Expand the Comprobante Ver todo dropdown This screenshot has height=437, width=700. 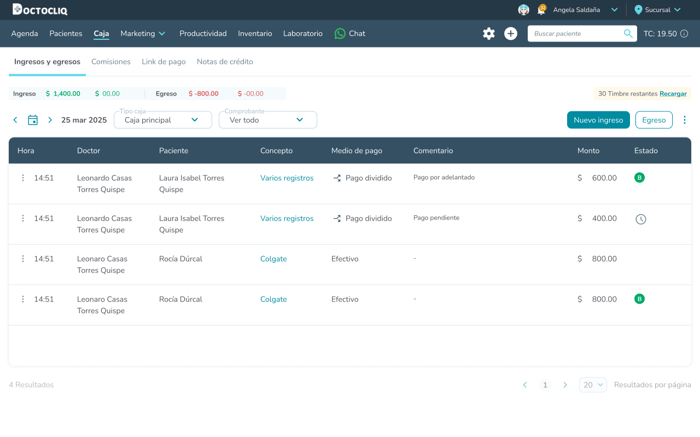pyautogui.click(x=267, y=120)
